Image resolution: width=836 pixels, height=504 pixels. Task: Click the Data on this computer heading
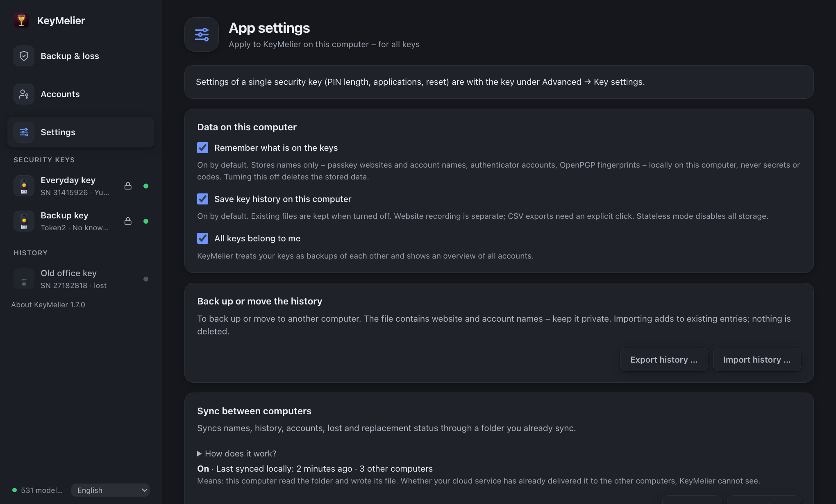[247, 127]
